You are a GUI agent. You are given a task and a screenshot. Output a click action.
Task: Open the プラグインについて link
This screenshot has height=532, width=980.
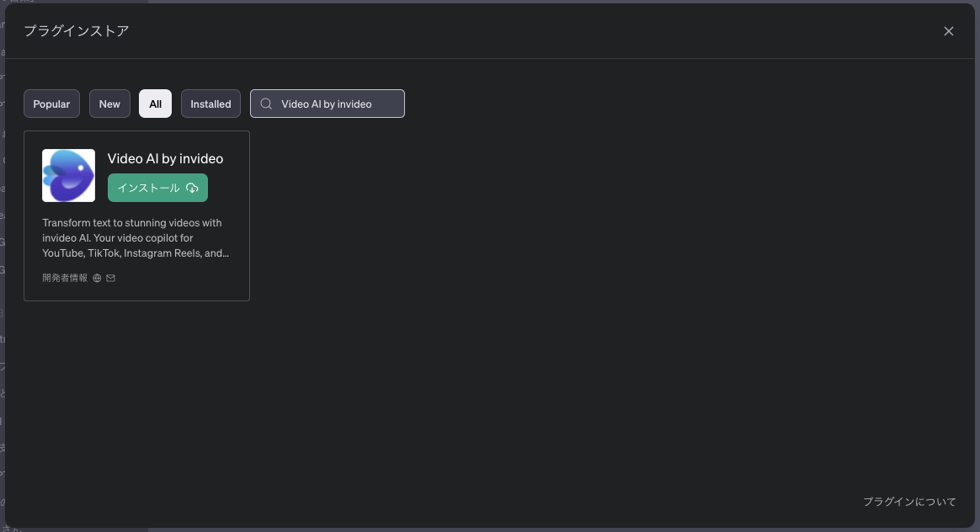(x=909, y=502)
